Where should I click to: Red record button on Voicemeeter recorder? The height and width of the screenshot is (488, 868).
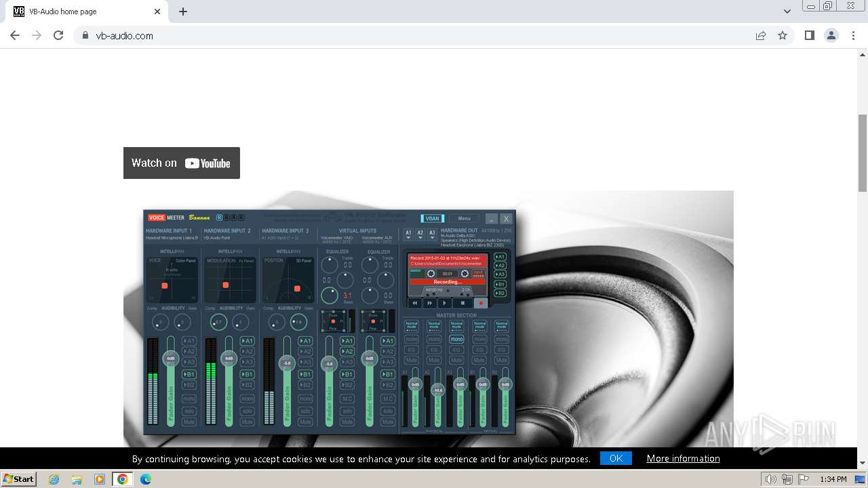[481, 303]
